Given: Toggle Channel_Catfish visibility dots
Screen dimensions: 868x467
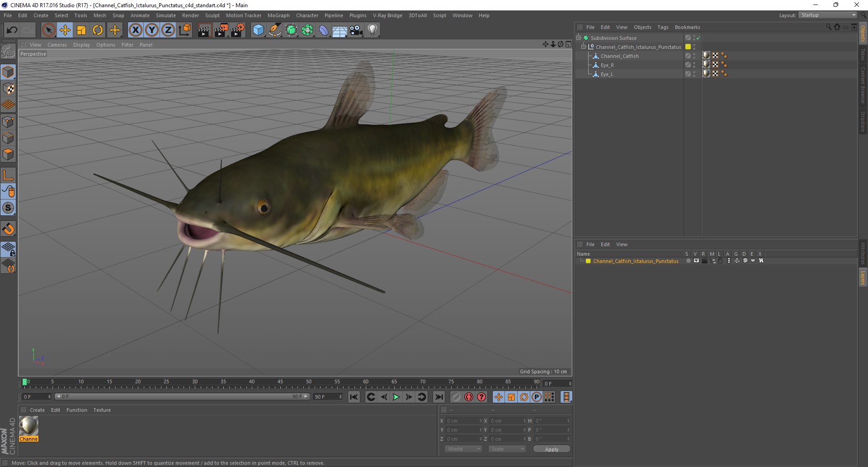Looking at the screenshot, I should [x=694, y=56].
